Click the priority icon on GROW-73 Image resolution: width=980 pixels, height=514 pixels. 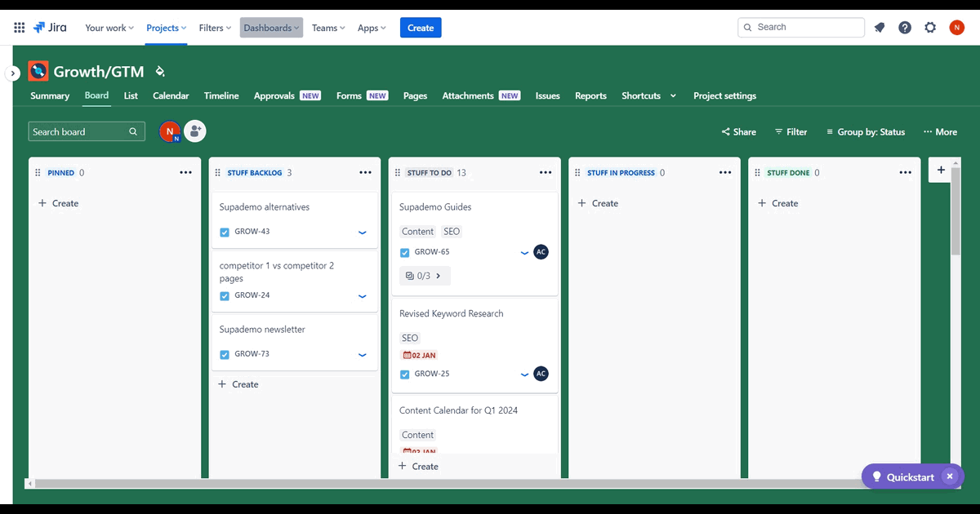pos(363,355)
